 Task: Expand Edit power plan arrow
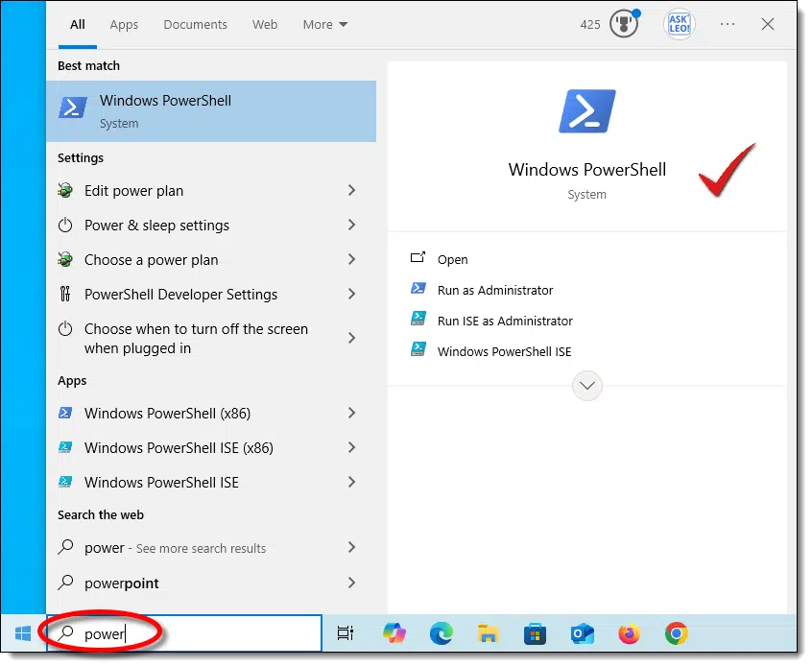[x=351, y=191]
